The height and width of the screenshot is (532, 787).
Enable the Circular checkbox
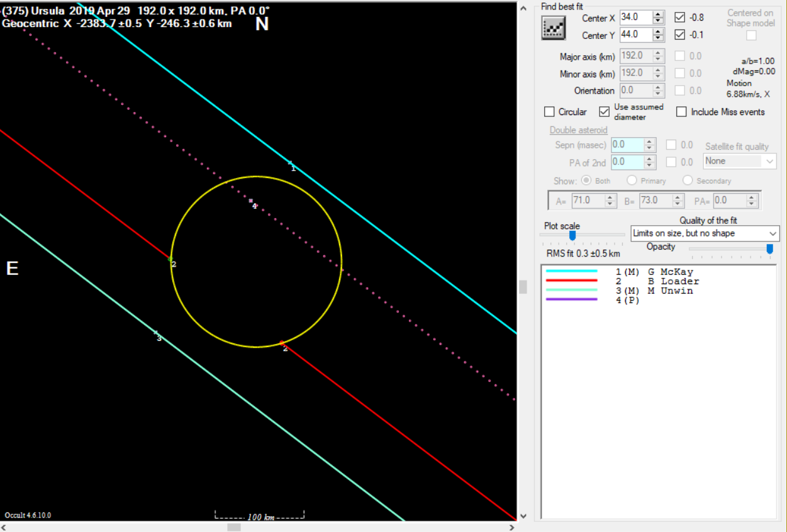click(549, 112)
